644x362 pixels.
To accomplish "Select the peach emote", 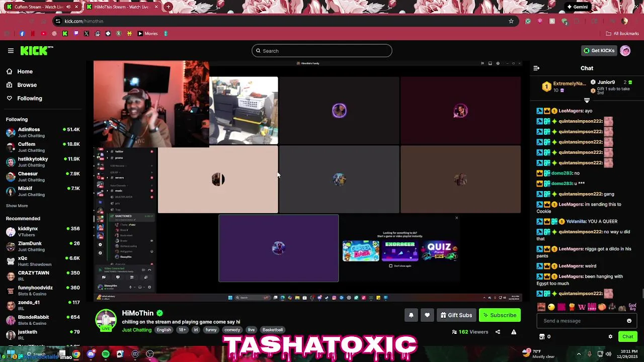I will point(602,307).
